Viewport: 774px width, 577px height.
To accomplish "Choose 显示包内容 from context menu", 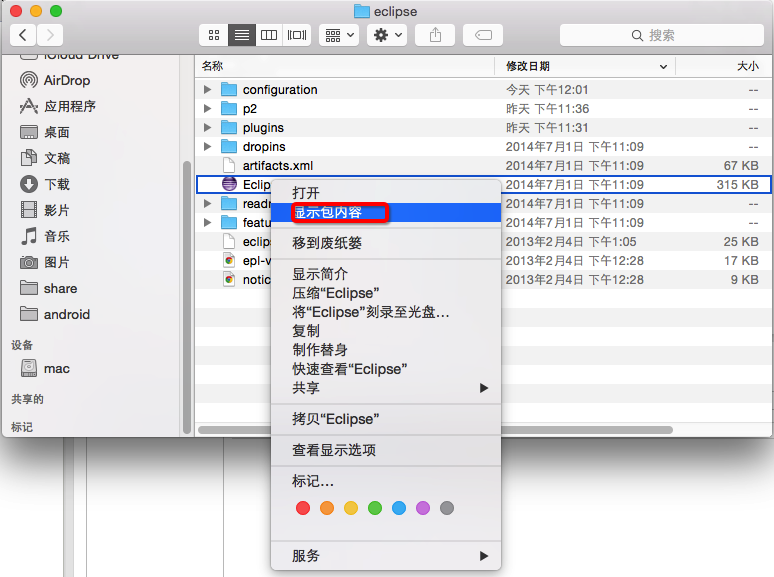I will point(386,213).
